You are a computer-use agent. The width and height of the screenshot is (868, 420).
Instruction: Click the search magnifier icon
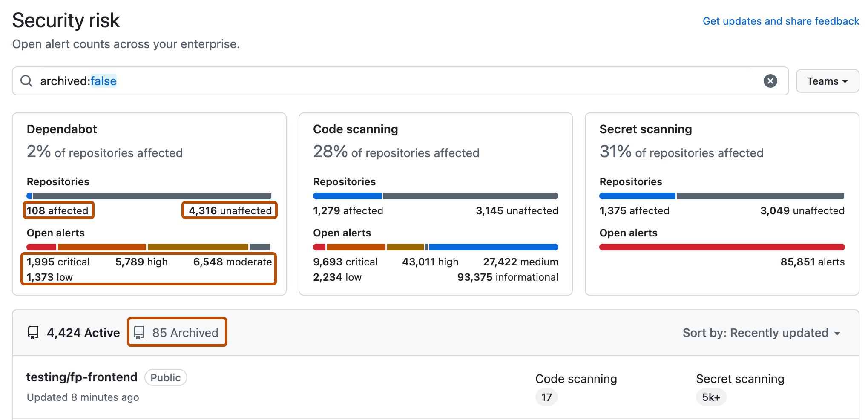(26, 81)
